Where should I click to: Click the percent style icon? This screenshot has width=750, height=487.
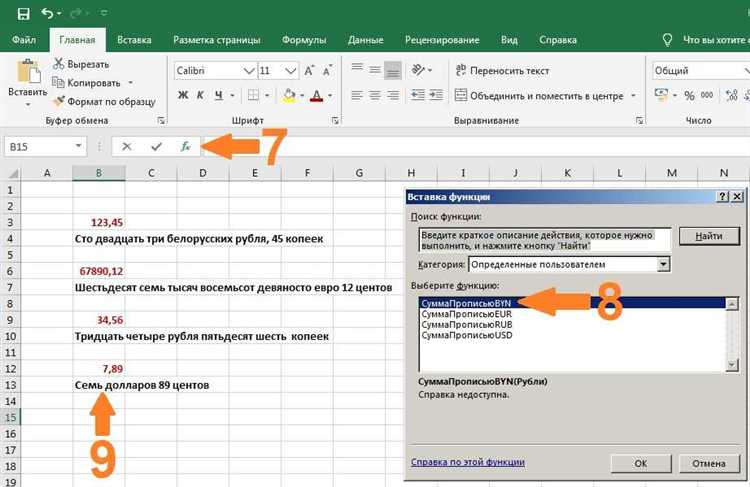689,95
